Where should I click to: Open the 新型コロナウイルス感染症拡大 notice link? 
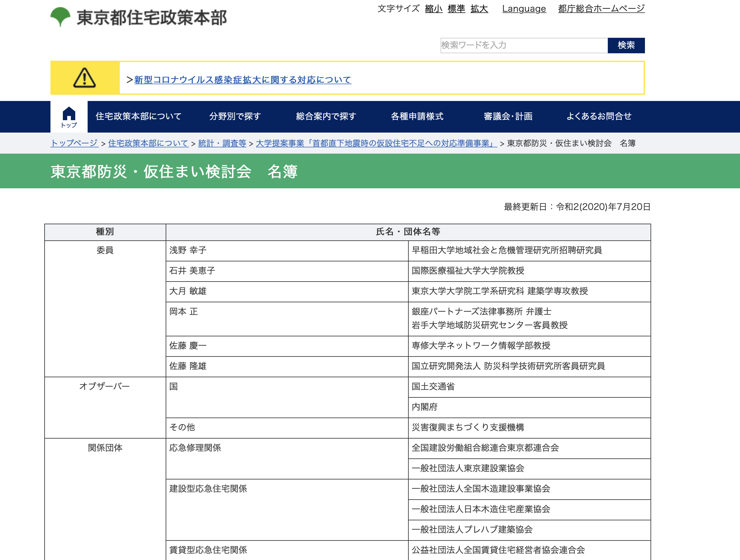click(x=242, y=80)
